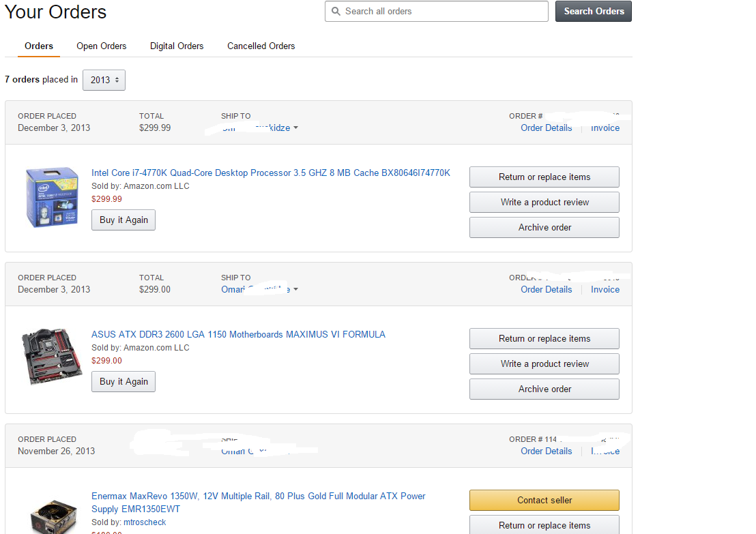Open the 2013 year filter dropdown

(104, 80)
